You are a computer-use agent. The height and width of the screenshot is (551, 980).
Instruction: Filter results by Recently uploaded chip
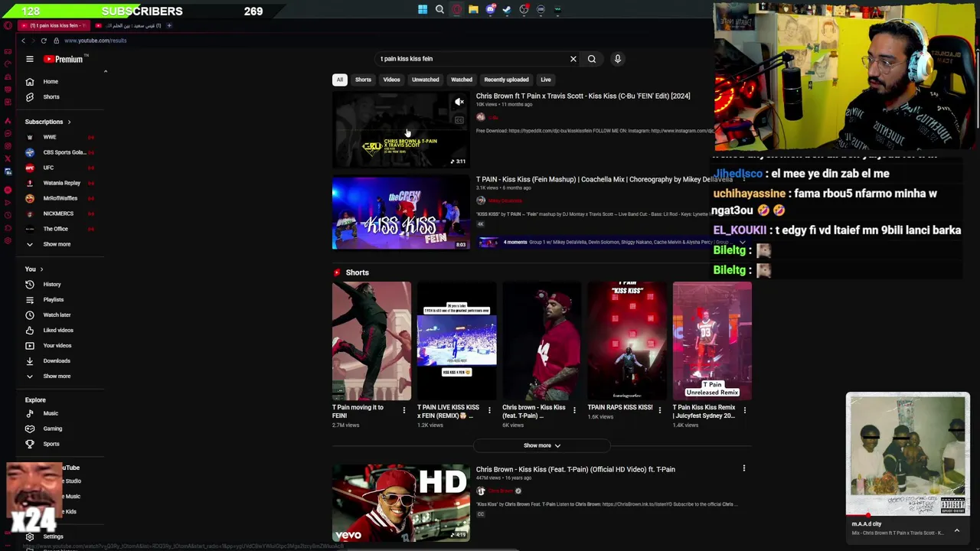click(506, 80)
